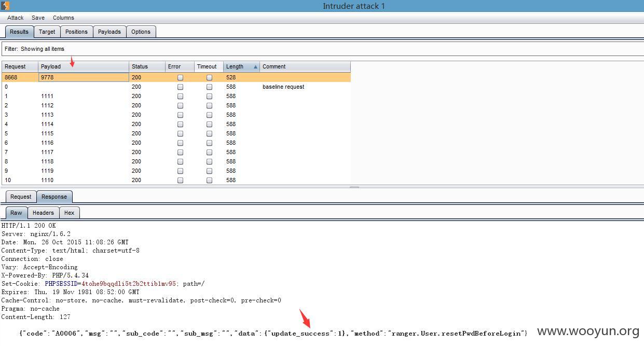Click the Burp Suite logo icon in title bar
This screenshot has width=644, height=346.
tap(5, 6)
